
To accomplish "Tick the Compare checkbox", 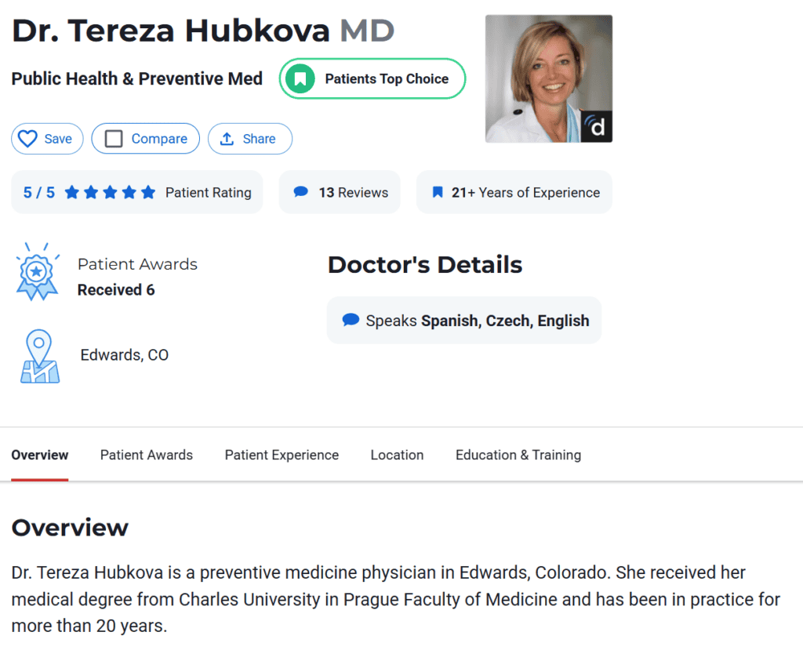I will pyautogui.click(x=114, y=139).
